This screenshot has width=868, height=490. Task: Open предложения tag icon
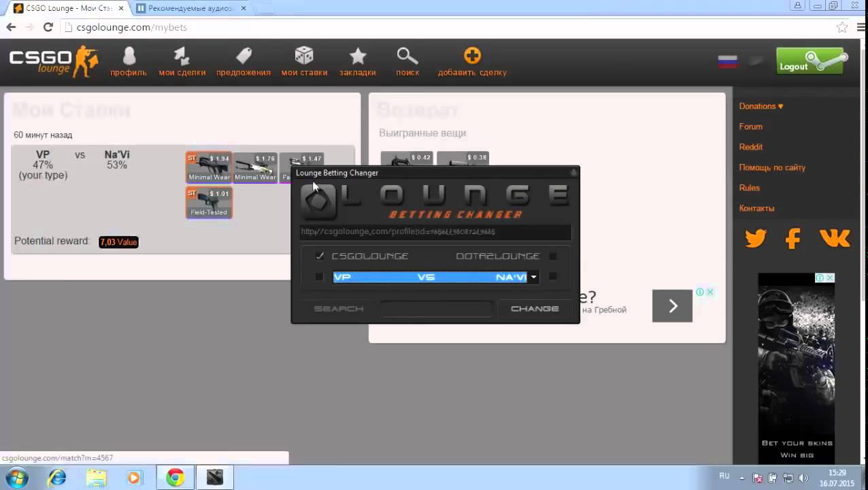click(244, 56)
